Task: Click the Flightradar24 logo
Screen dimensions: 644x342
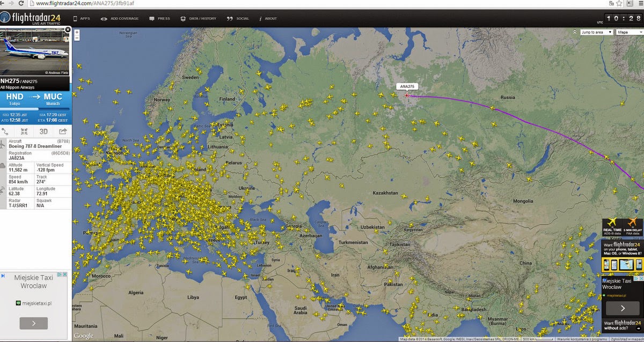Action: (x=31, y=18)
